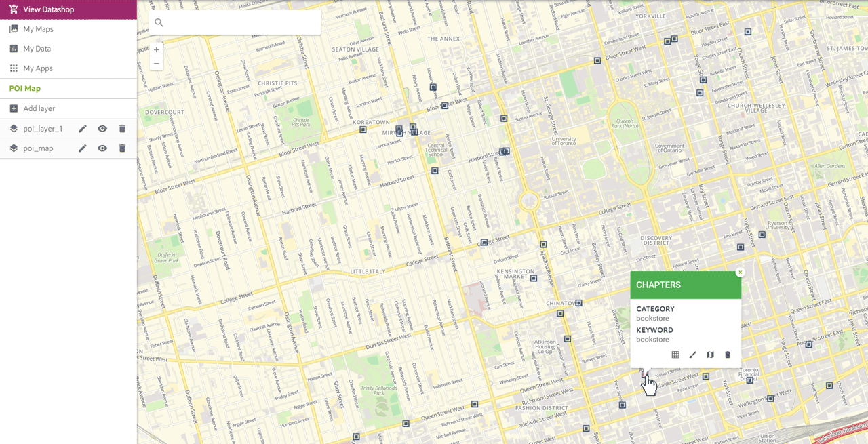
Task: Zoom out with the minus button
Action: (157, 64)
